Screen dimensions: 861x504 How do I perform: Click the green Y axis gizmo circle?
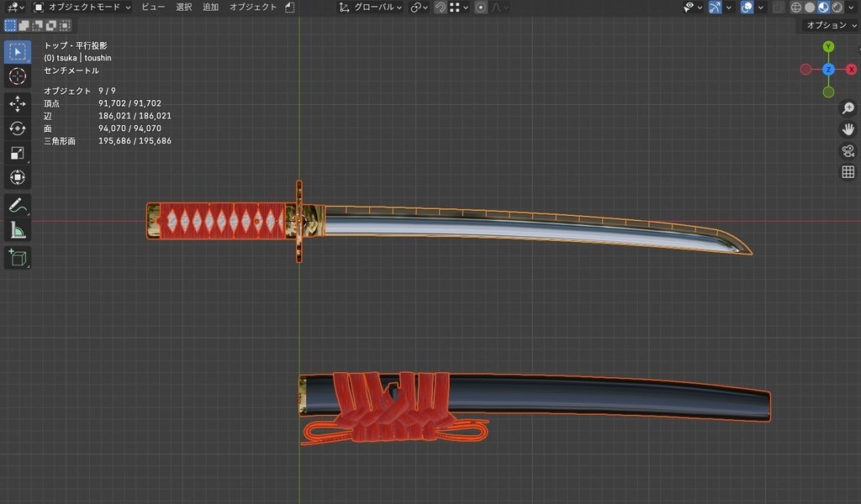[x=828, y=46]
